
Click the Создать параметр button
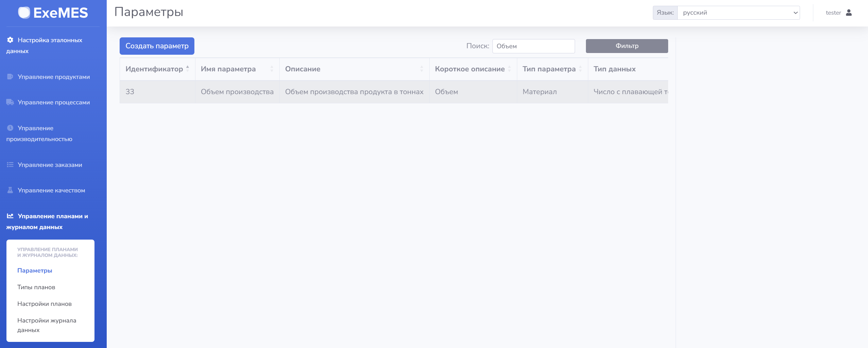pyautogui.click(x=157, y=46)
